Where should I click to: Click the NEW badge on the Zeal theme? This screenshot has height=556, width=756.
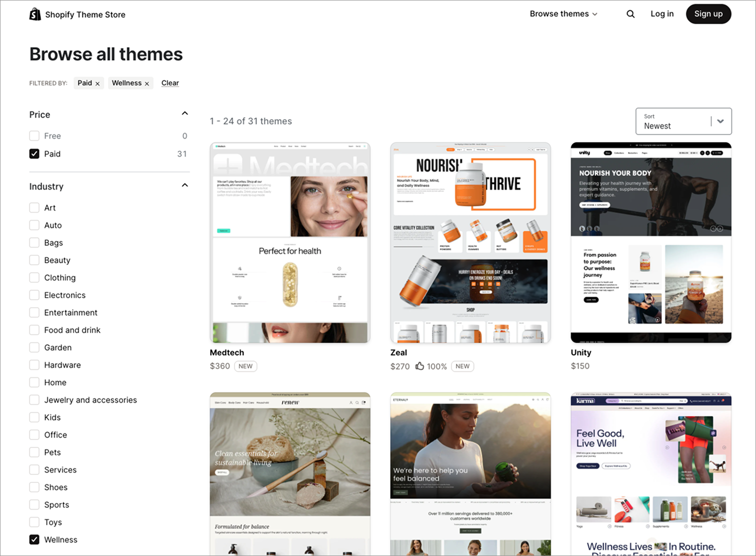pyautogui.click(x=462, y=366)
